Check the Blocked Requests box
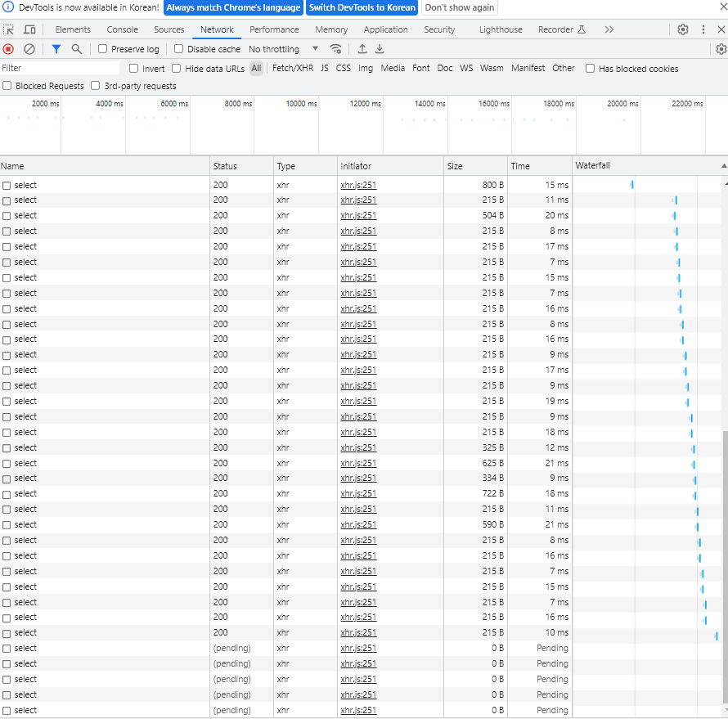728x719 pixels. click(x=7, y=86)
